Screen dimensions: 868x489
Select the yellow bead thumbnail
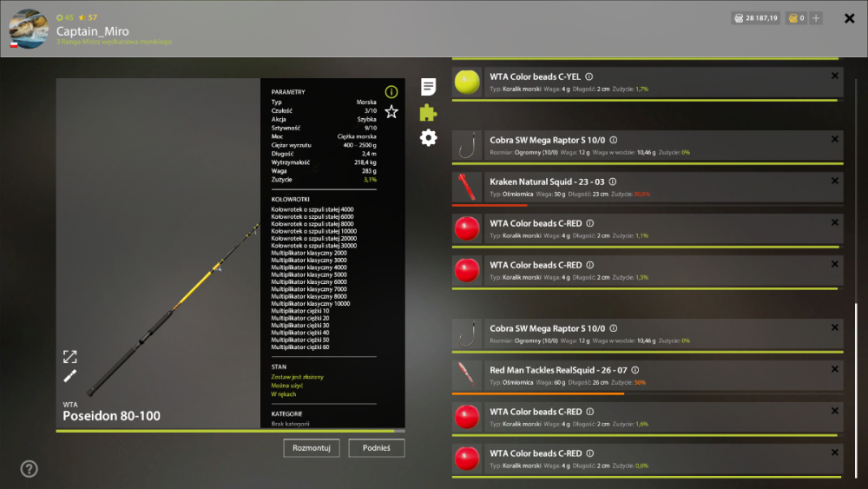467,83
